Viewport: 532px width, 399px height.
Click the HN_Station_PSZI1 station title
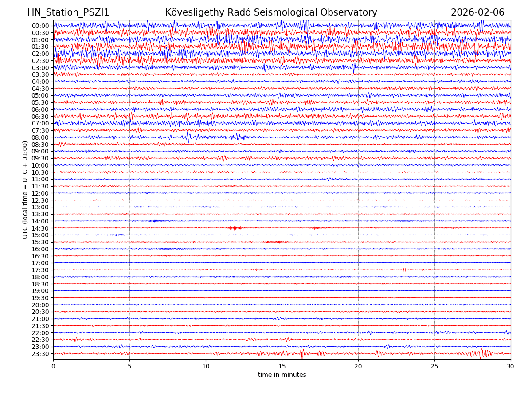coord(68,13)
